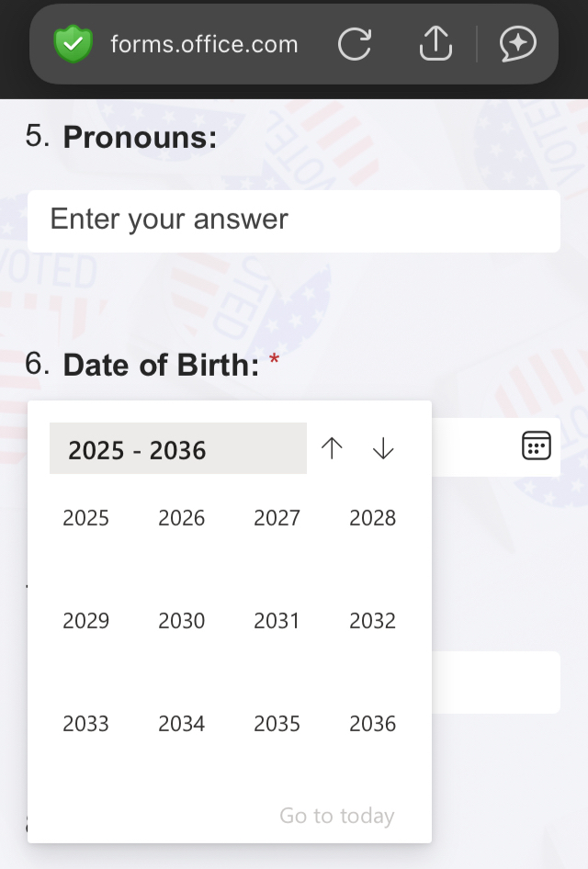
Task: Tap the green security shield icon
Action: pyautogui.click(x=73, y=44)
